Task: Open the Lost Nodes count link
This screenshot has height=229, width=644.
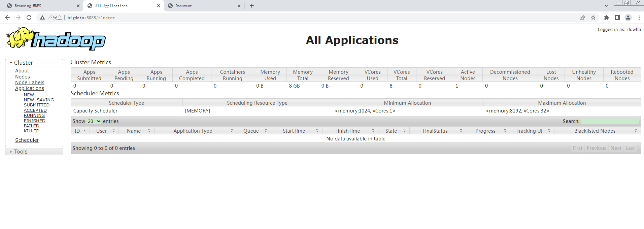Action: coord(542,86)
